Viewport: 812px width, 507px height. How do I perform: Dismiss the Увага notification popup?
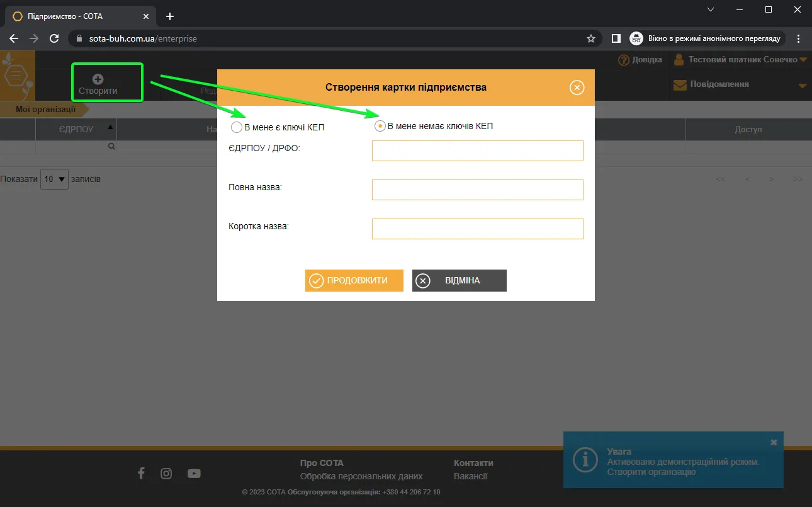click(774, 442)
